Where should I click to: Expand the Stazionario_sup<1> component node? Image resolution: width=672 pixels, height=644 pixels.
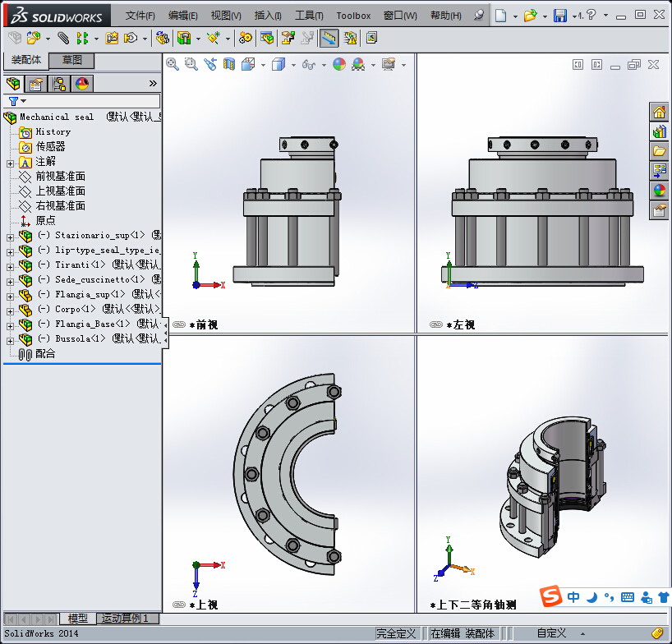(10, 236)
